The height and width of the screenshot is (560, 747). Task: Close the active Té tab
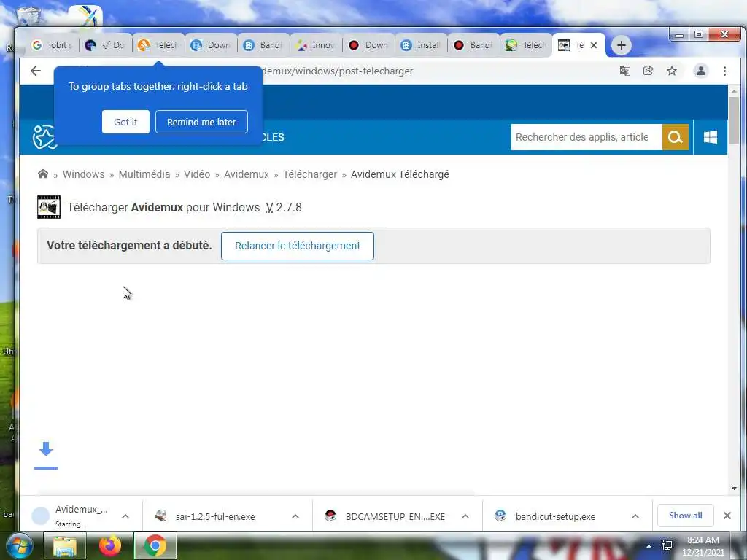click(594, 45)
